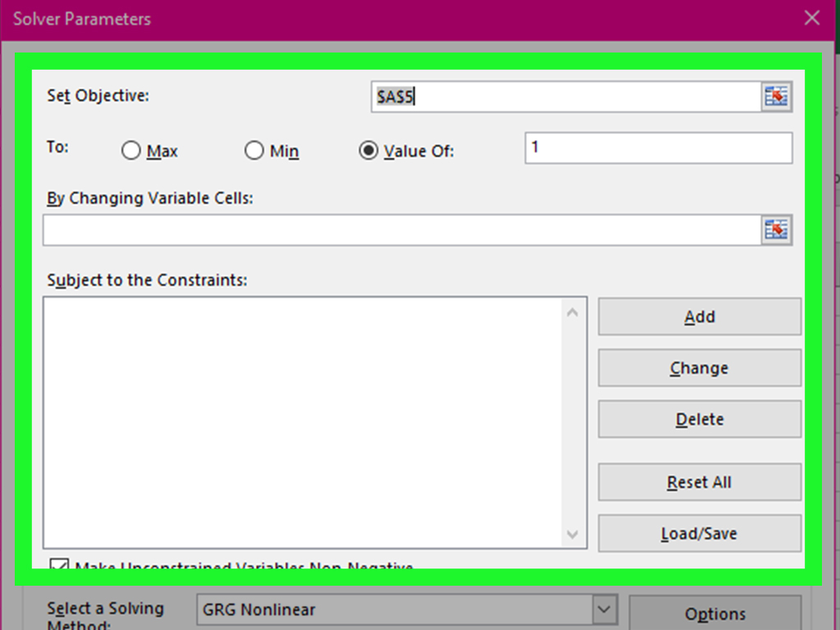Click the Load/Save button
Viewport: 840px width, 630px height.
coord(700,533)
